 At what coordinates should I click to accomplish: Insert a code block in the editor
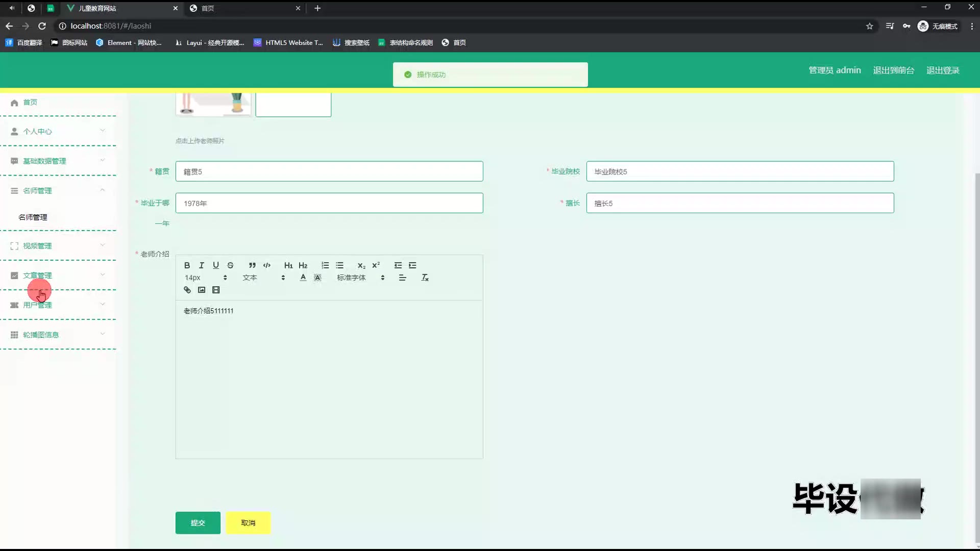(266, 265)
